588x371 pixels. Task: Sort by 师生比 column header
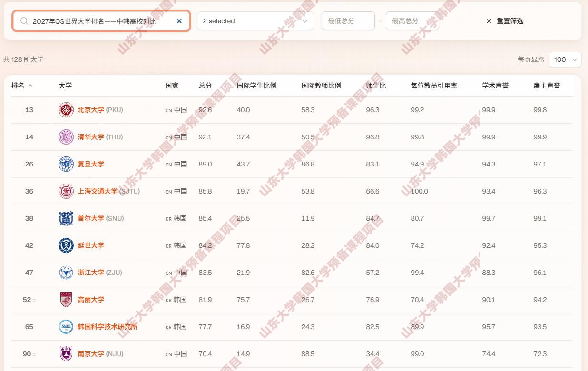(x=376, y=86)
